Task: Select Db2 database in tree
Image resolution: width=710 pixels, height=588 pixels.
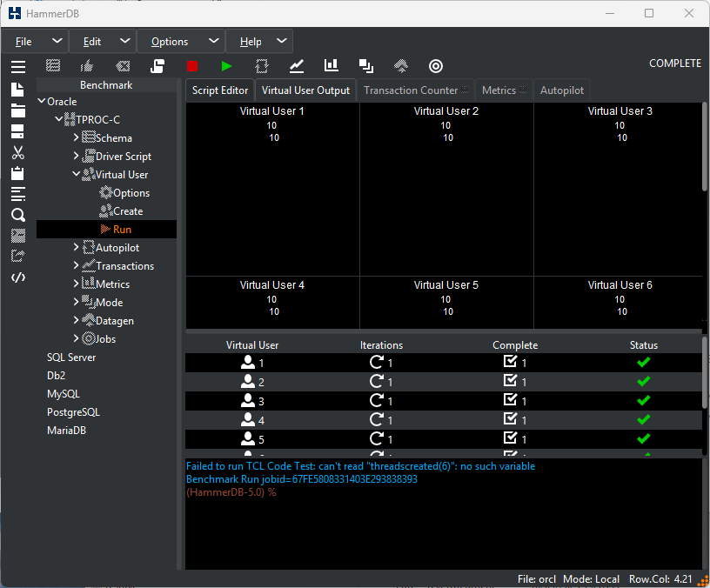Action: tap(57, 375)
